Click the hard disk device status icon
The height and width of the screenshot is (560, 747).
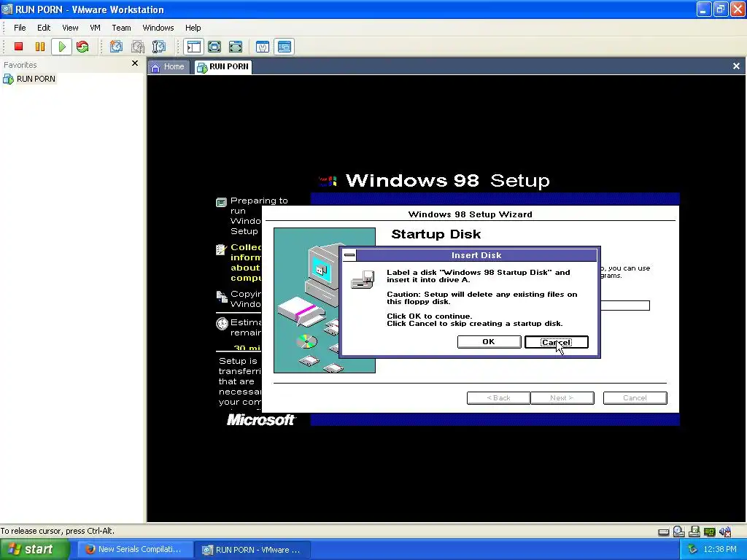click(664, 532)
